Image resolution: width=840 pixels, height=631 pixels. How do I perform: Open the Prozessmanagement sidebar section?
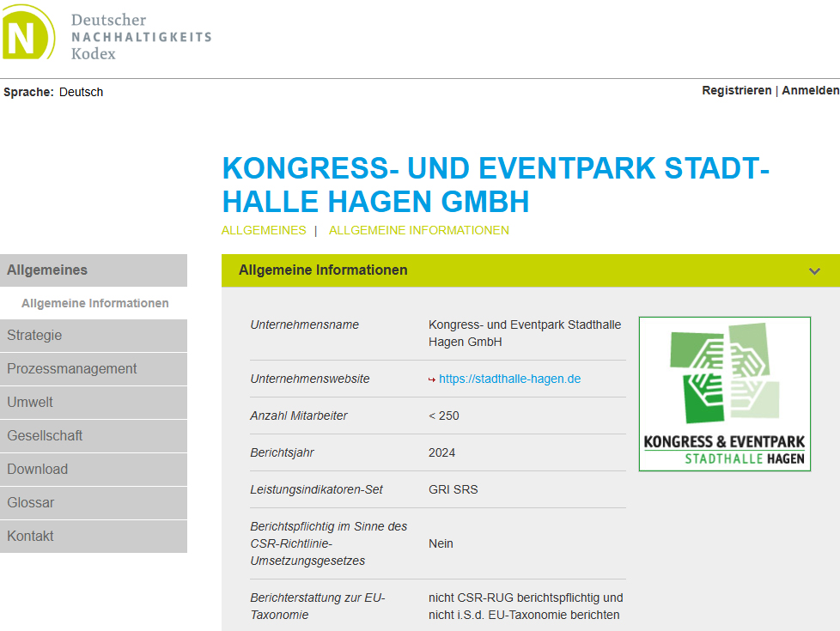[72, 369]
